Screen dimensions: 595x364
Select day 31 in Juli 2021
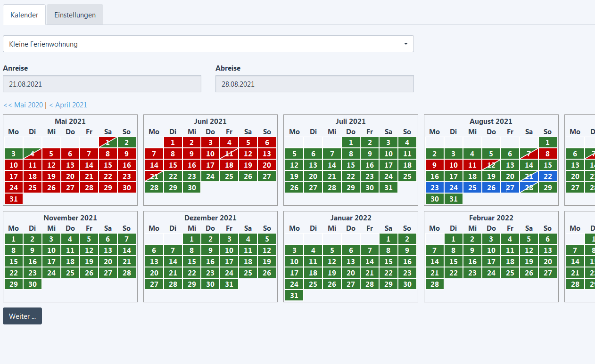pyautogui.click(x=388, y=187)
